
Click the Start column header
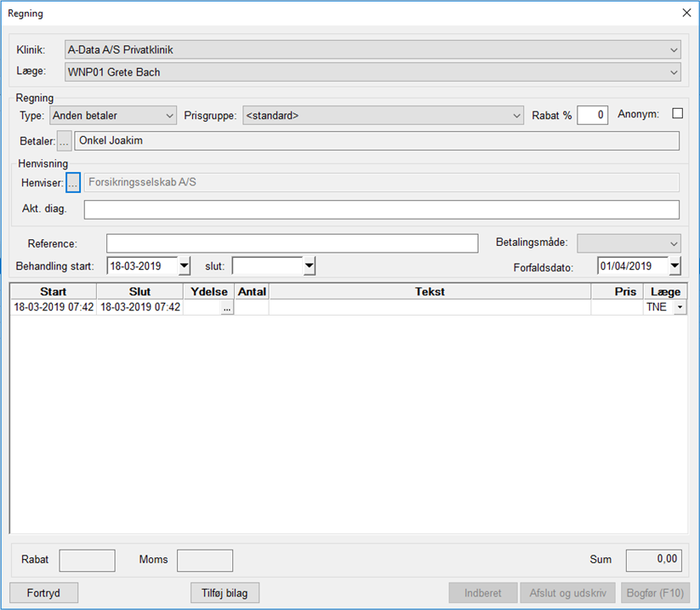[53, 292]
